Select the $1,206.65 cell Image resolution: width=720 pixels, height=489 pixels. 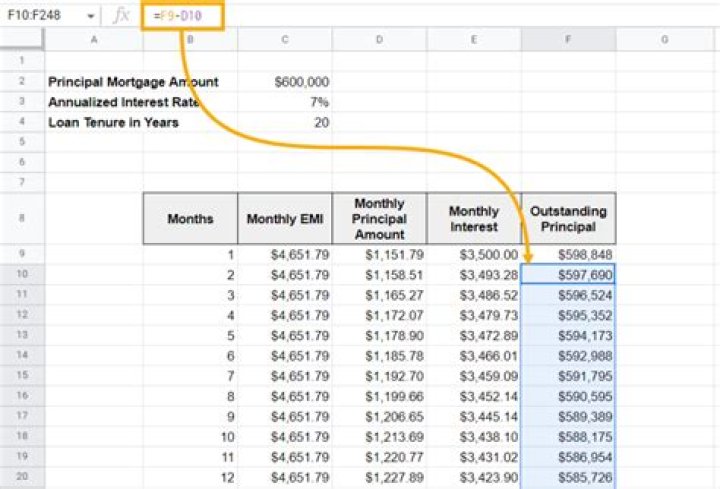point(379,416)
